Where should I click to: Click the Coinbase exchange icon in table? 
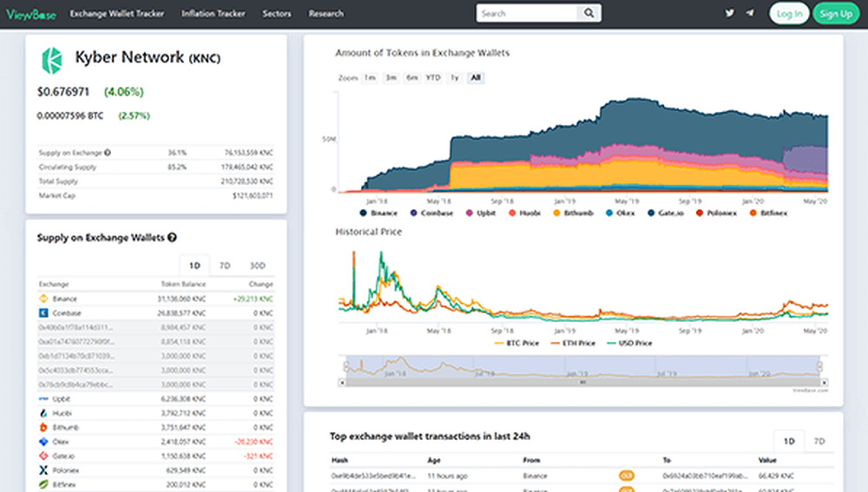(43, 313)
